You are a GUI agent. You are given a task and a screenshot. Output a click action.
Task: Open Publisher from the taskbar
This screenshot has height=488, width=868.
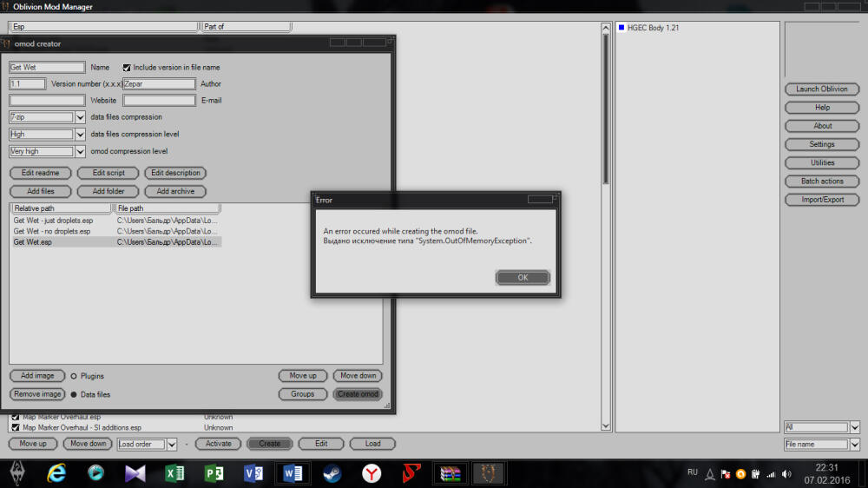pos(214,473)
